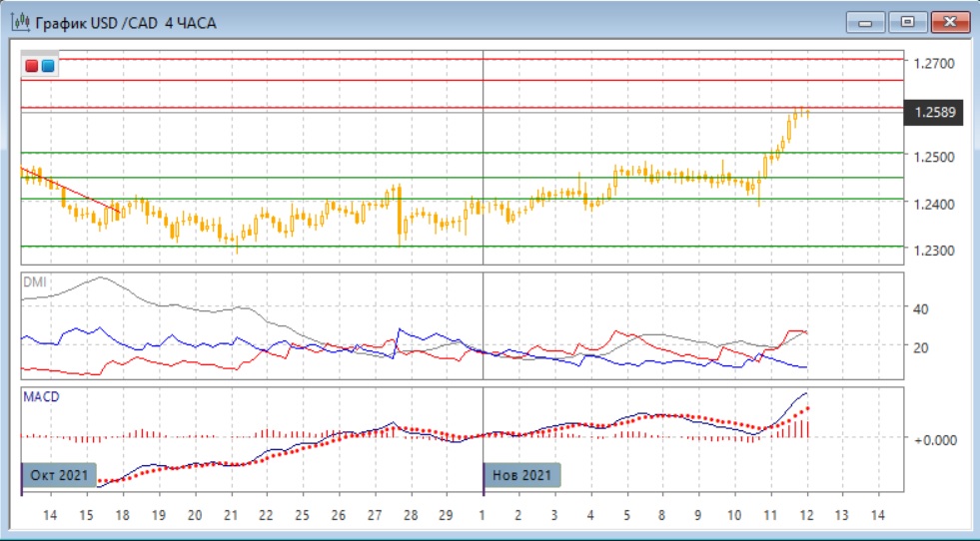Click the red square button on chart
This screenshot has width=980, height=541.
tap(32, 66)
